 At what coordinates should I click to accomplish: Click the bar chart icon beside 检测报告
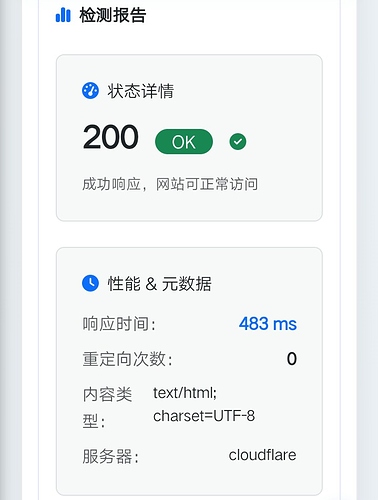[63, 15]
